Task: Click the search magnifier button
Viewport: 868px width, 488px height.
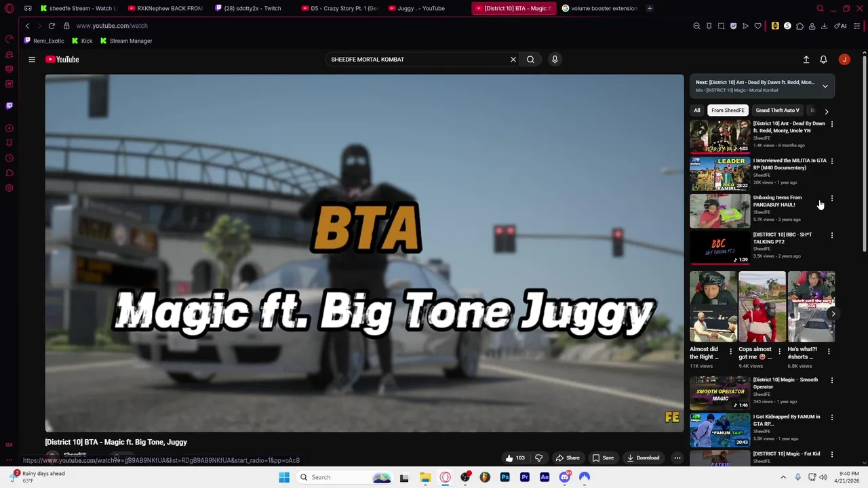Action: 530,60
